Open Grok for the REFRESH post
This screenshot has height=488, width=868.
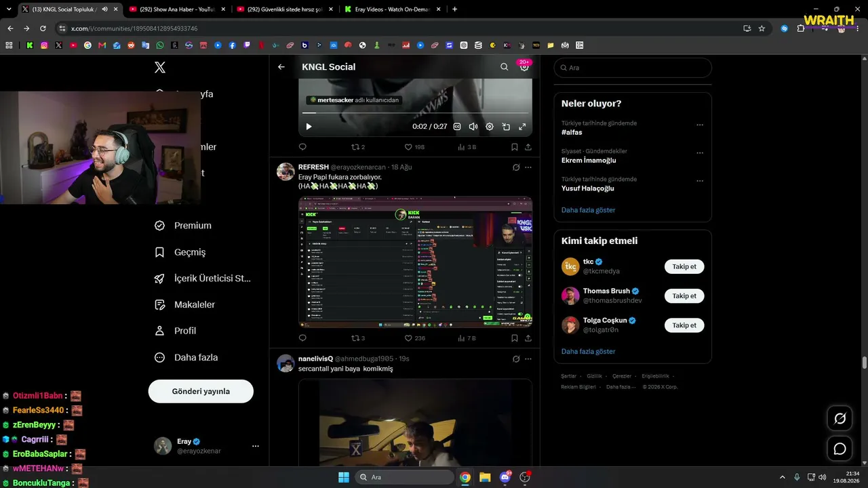tap(516, 167)
